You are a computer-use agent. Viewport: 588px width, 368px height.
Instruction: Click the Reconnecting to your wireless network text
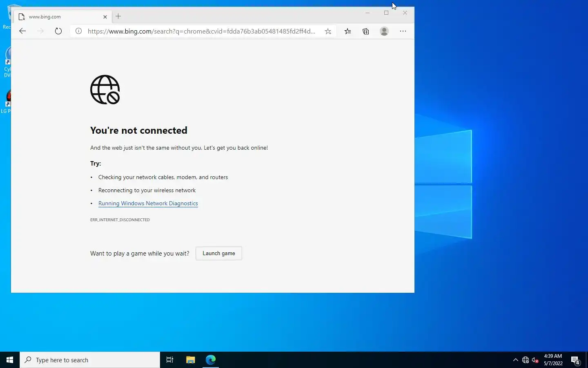click(x=147, y=191)
